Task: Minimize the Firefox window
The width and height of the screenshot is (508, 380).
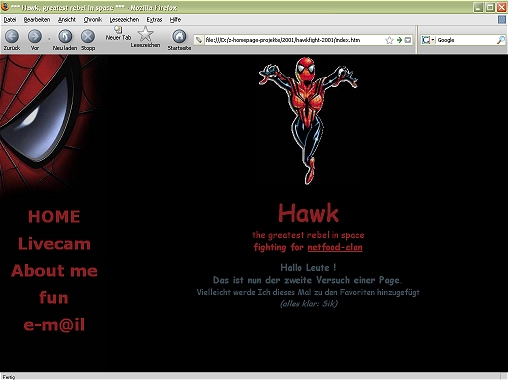Action: click(478, 7)
